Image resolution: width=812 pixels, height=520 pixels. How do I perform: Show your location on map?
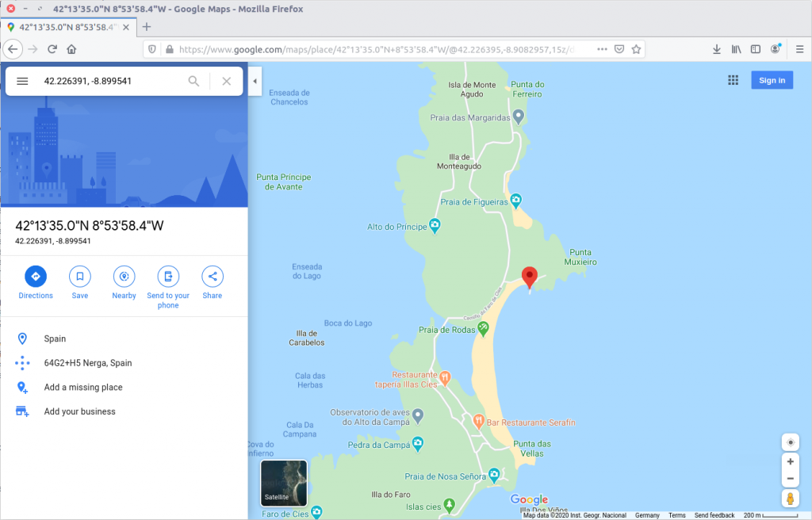tap(791, 442)
